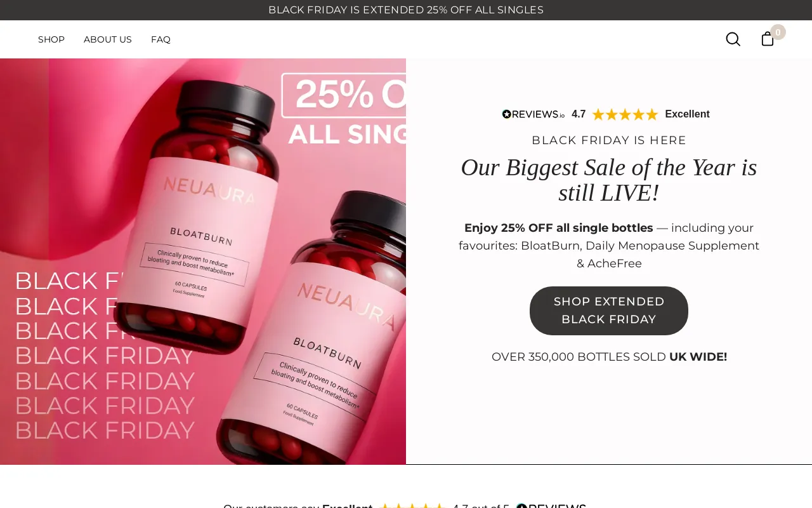
Task: Go to the ABOUT US page
Action: [x=108, y=39]
